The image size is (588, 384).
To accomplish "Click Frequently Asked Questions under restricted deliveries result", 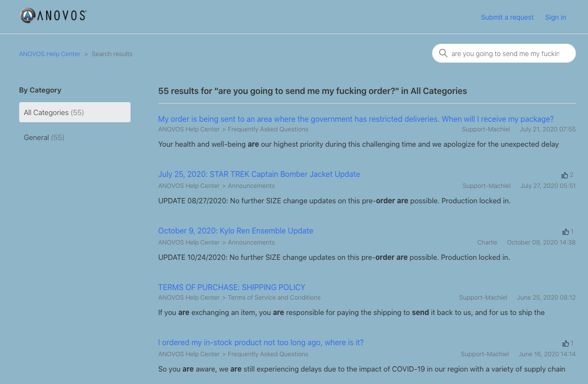I will coord(268,129).
